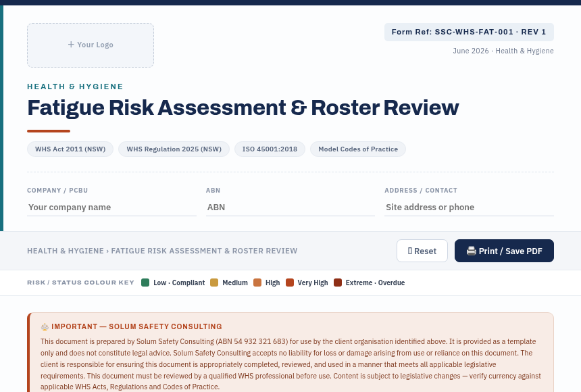
Task: Upload logo via Your Logo placeholder
Action: 91,45
